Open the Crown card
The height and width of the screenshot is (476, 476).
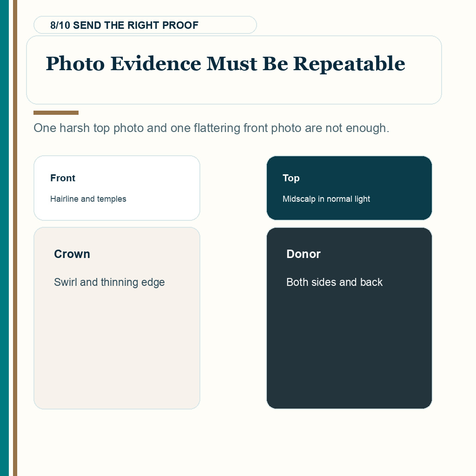(117, 318)
